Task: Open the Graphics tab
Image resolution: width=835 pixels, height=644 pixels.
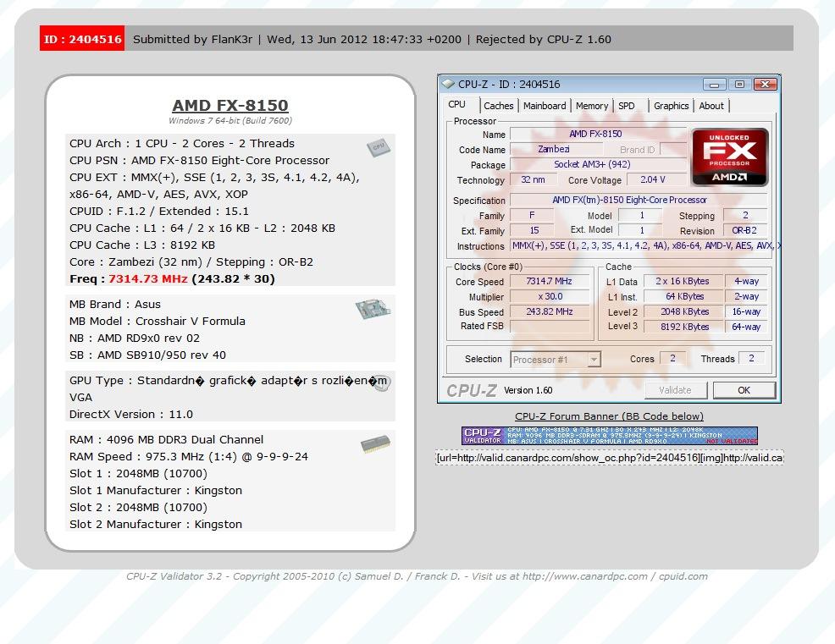Action: (x=671, y=106)
